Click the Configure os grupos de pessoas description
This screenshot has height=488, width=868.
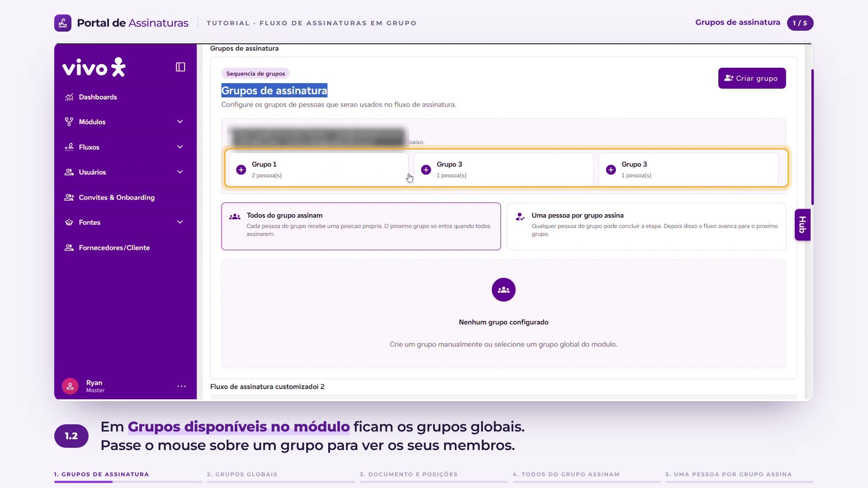coord(339,105)
